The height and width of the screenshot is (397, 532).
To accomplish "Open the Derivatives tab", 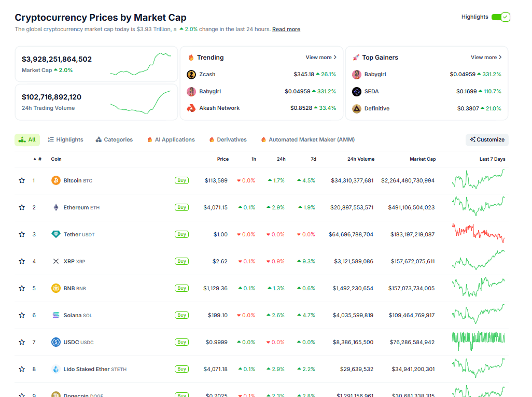I will [232, 139].
